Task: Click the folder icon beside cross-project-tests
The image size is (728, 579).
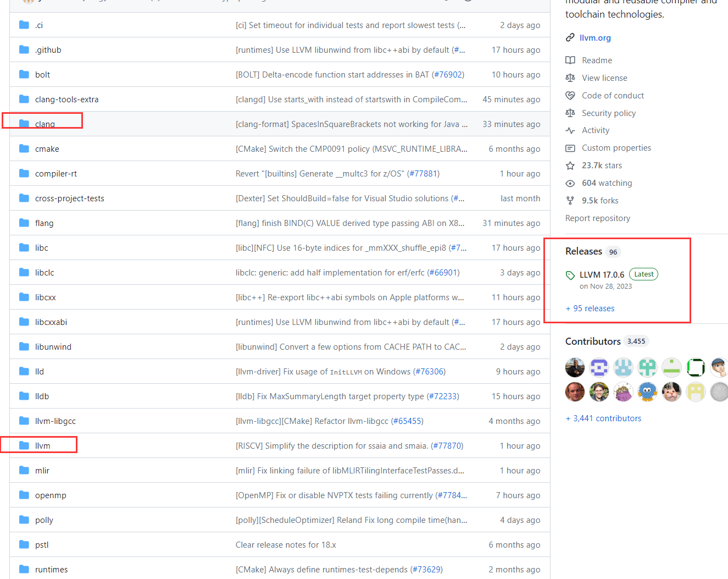Action: 24,198
